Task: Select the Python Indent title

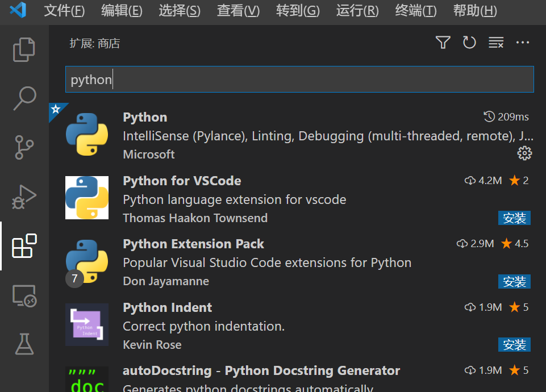Action: tap(167, 307)
